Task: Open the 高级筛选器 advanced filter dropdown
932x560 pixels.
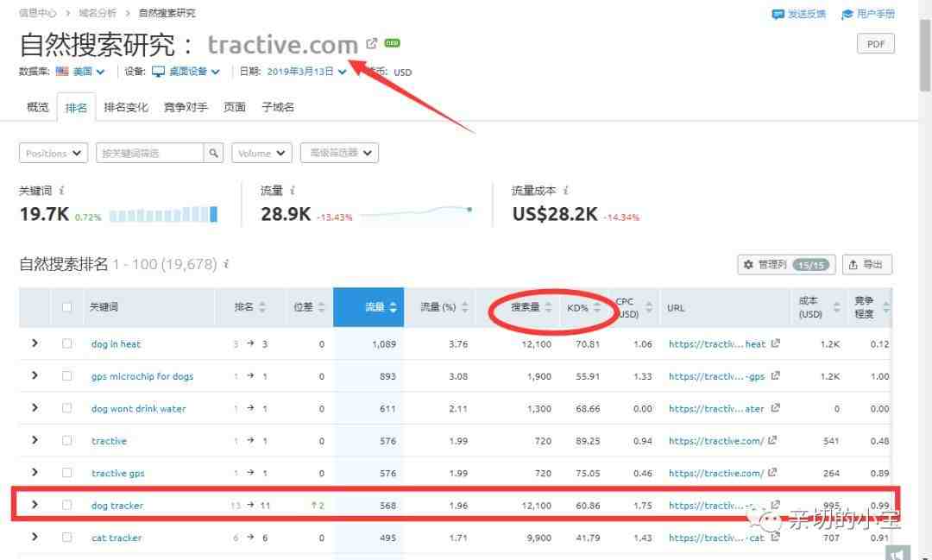Action: click(x=339, y=153)
